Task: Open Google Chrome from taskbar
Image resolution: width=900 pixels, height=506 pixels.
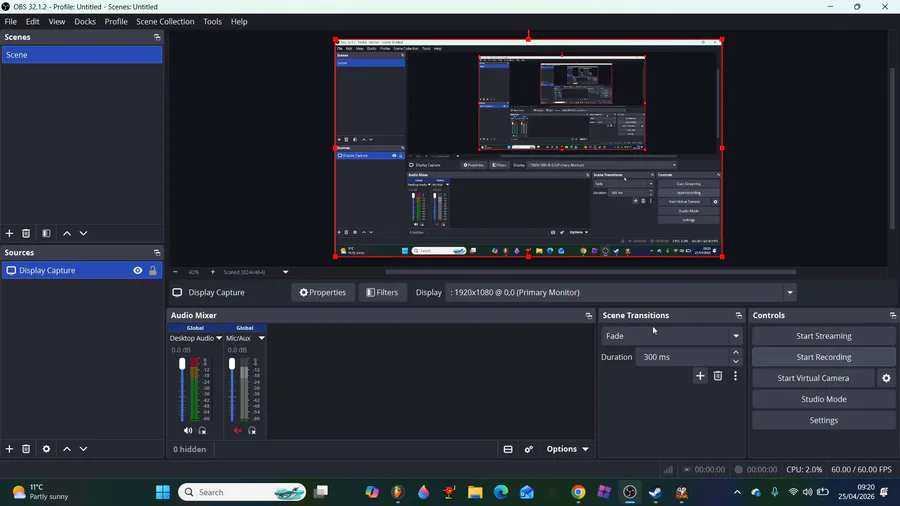Action: coord(578,492)
